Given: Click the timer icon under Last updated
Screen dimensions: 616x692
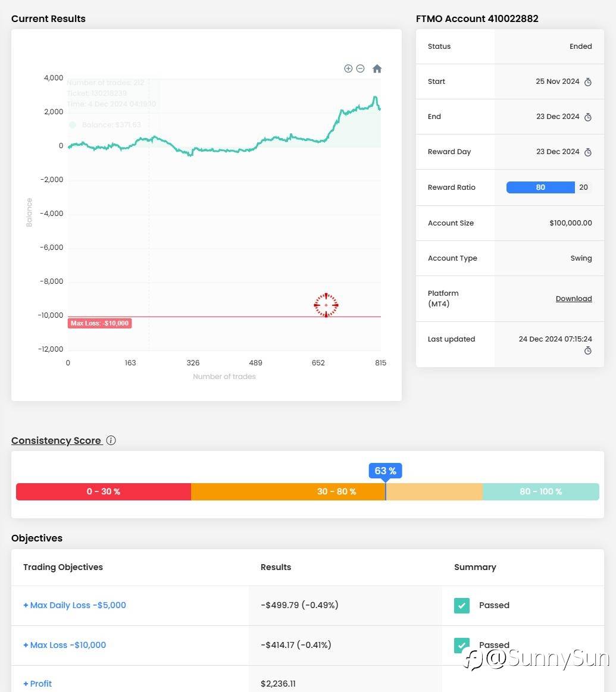Looking at the screenshot, I should pos(588,350).
